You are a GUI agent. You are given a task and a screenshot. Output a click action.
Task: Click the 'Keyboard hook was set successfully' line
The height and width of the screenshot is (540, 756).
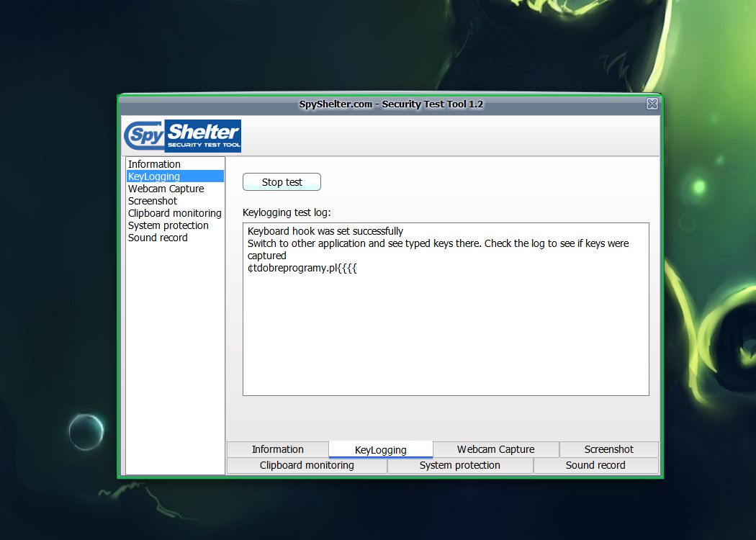point(325,231)
